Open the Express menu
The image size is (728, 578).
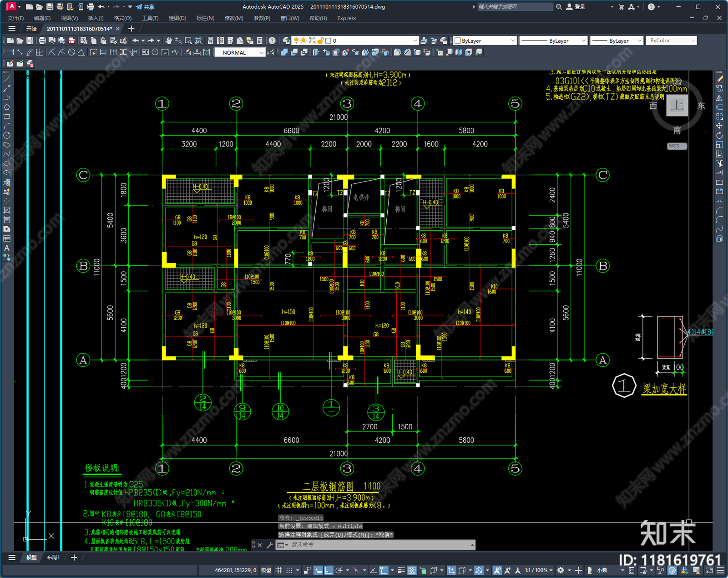(347, 18)
